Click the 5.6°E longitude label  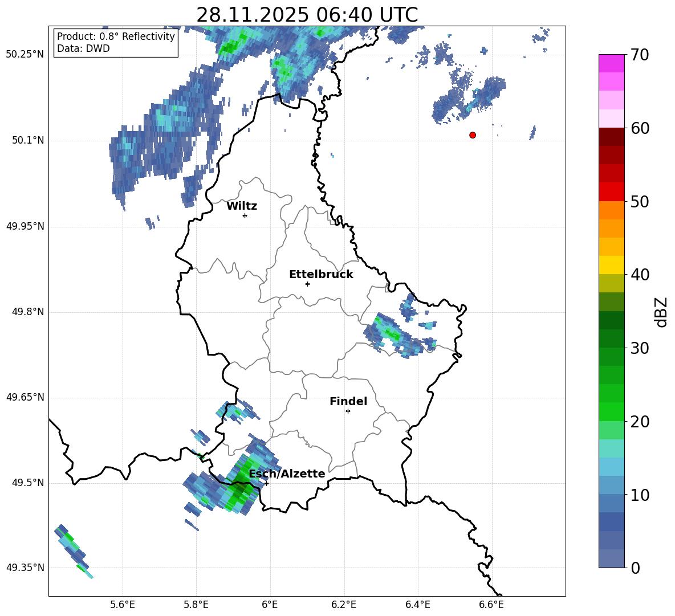coord(123,605)
